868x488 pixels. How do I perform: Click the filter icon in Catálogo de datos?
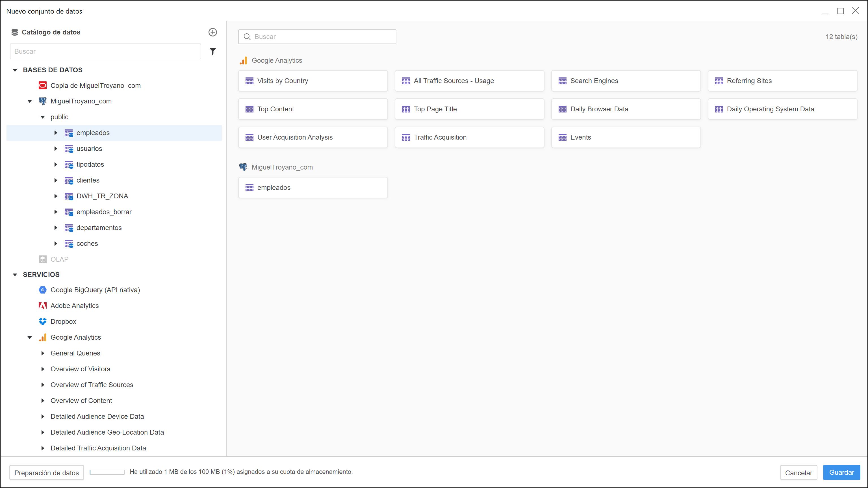[213, 51]
